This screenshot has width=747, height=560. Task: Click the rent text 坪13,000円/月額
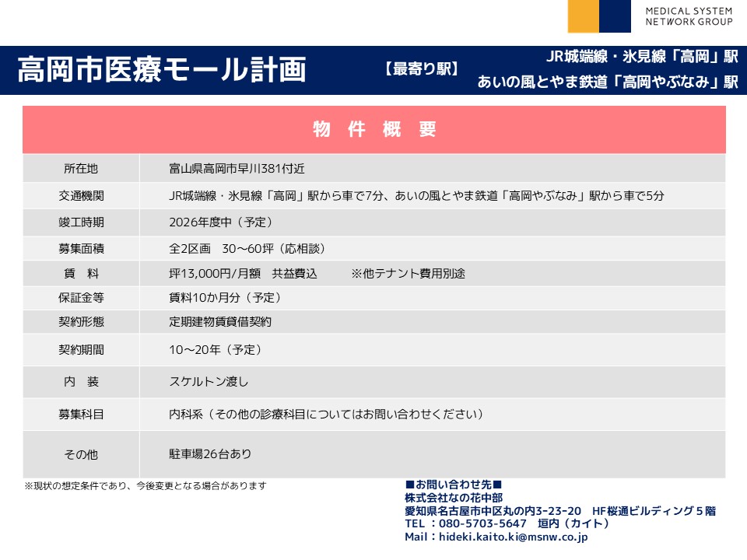point(215,273)
